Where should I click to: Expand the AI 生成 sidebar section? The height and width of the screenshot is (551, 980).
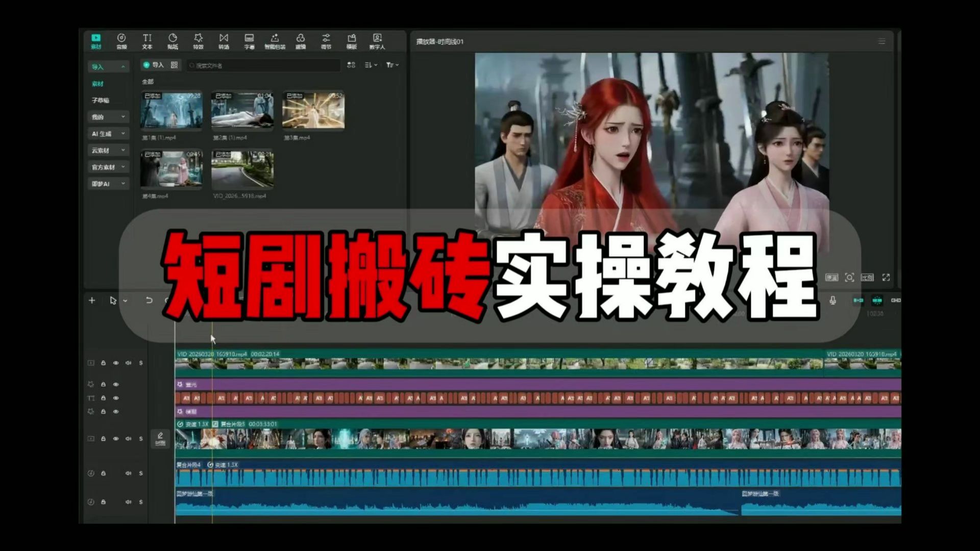108,134
